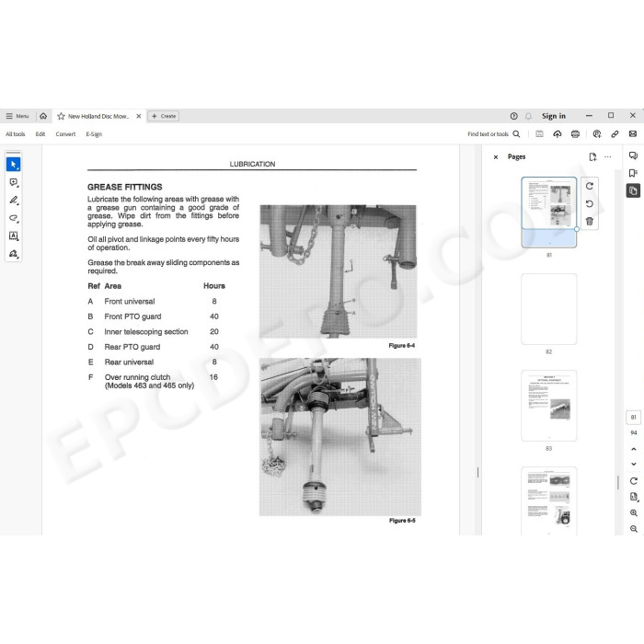Close the Pages panel
The image size is (644, 644).
point(496,157)
